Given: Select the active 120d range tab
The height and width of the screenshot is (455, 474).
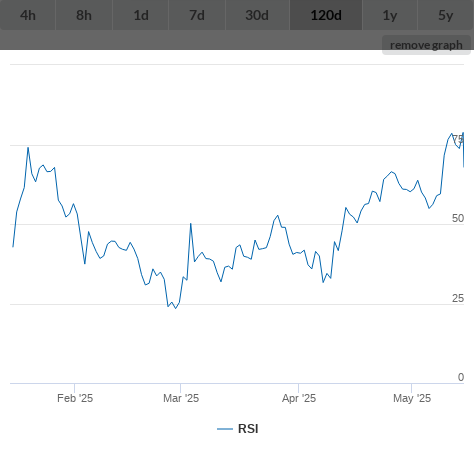Looking at the screenshot, I should (326, 15).
